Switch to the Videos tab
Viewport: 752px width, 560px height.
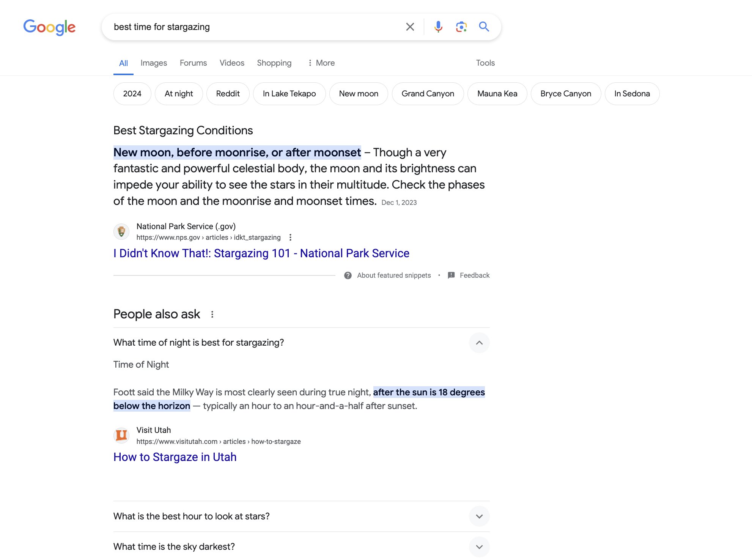click(232, 63)
